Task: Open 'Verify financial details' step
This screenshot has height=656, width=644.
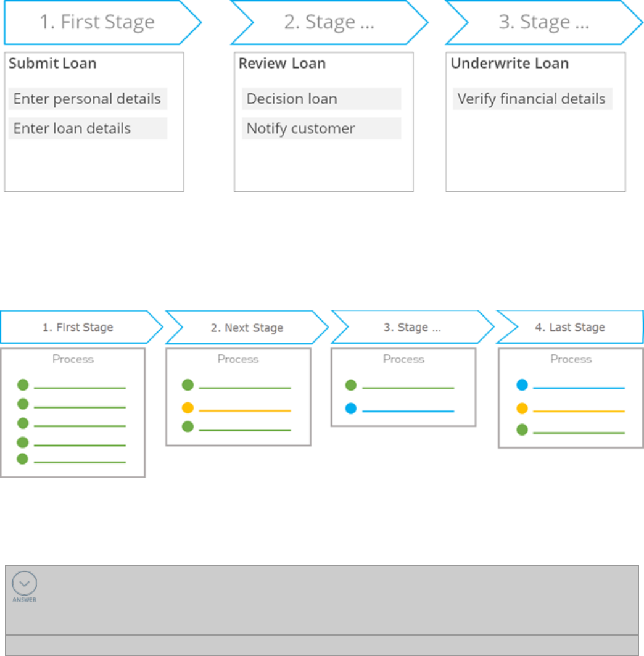Action: 532,99
